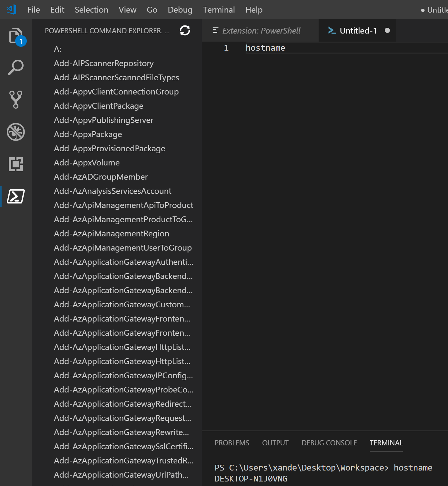The width and height of the screenshot is (448, 486).
Task: Open the Debug menu
Action: [x=180, y=9]
